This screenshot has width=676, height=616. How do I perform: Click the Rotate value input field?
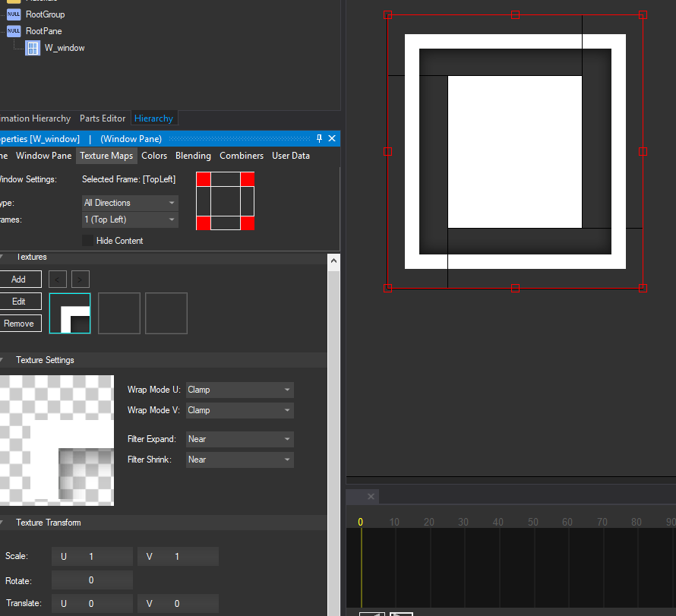(92, 580)
